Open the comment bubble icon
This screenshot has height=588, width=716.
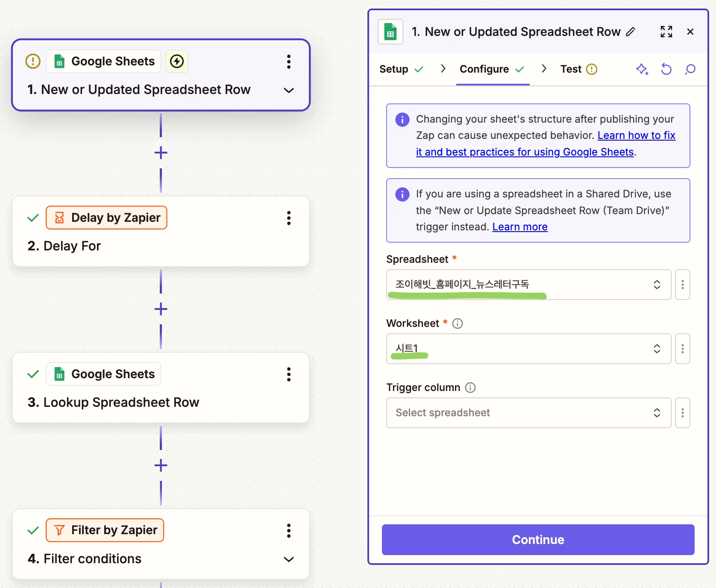pyautogui.click(x=690, y=69)
